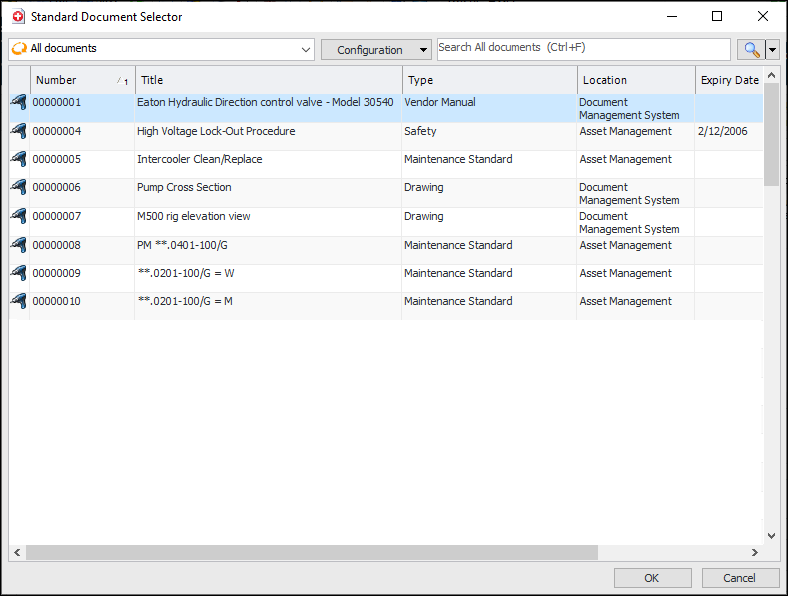The width and height of the screenshot is (788, 596).
Task: Select document number 00000008
Action: [57, 245]
